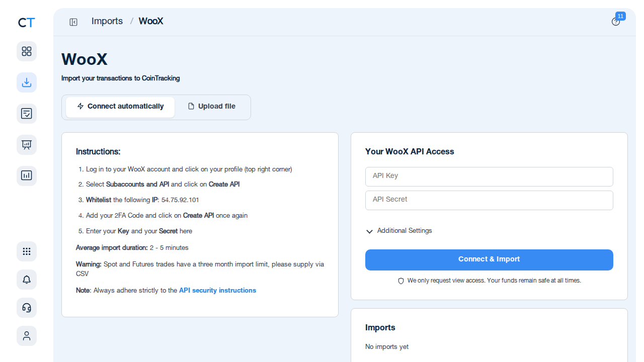Click 'Import your transactions to CoinTracking' subtitle
Screen dimensions: 644x362
click(121, 78)
